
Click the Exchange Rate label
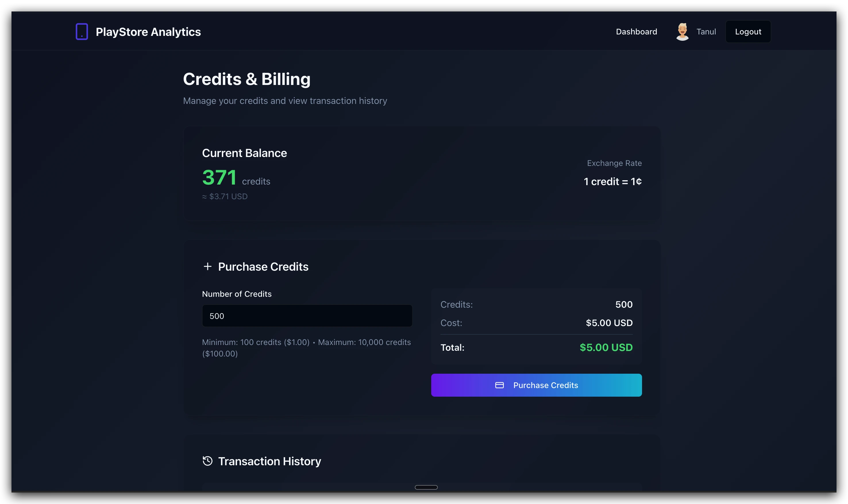coord(614,163)
